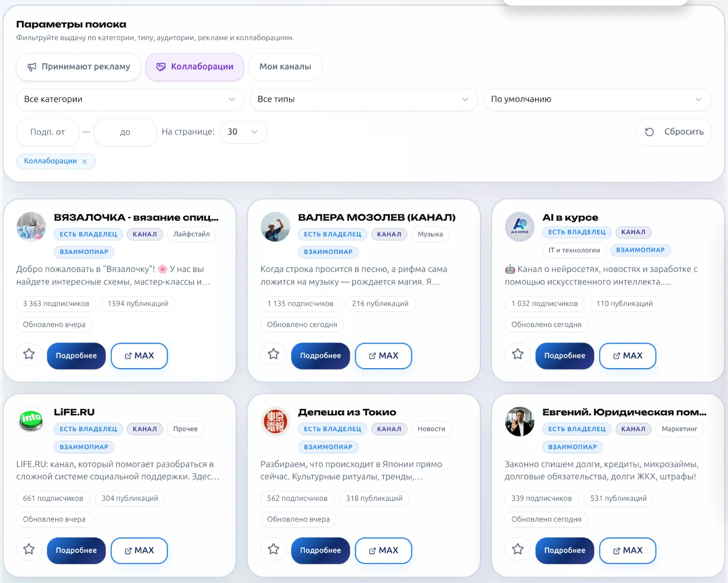Click КАНАЛ tag on AI в курсе
This screenshot has width=728, height=583.
coord(633,232)
